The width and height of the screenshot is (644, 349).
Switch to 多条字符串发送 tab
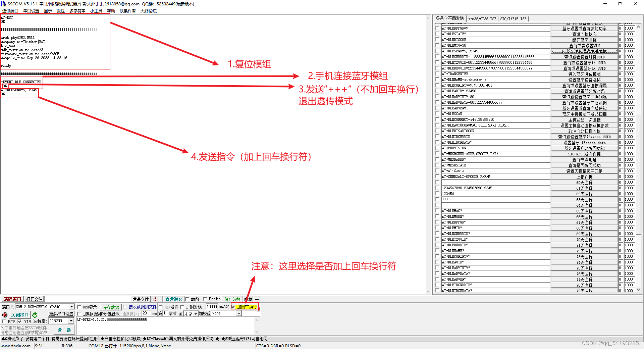pyautogui.click(x=450, y=18)
